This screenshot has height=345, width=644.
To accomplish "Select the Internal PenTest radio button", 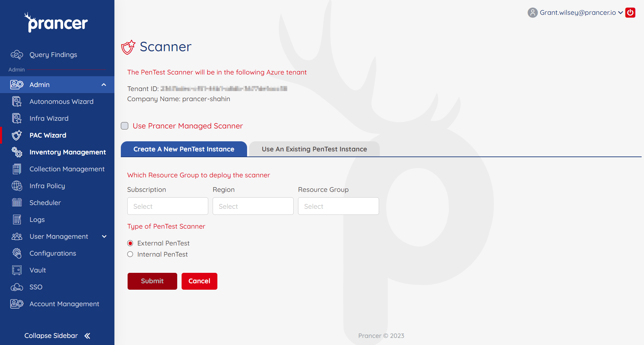I will pyautogui.click(x=130, y=254).
